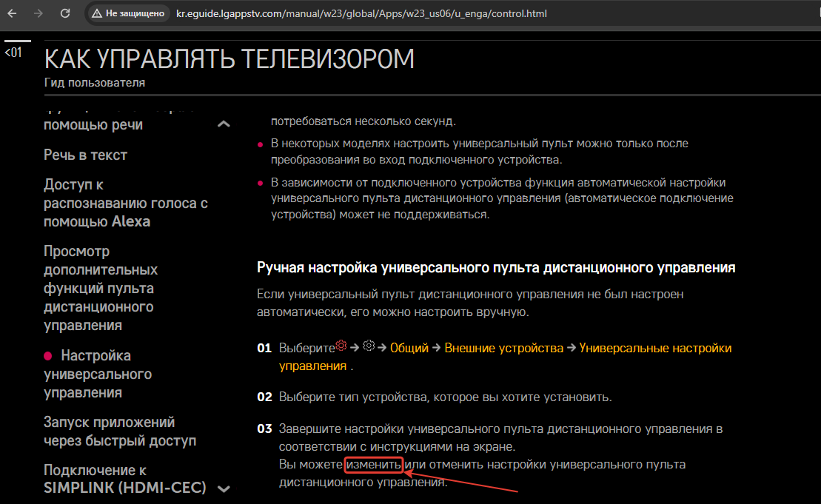Click the browser back arrow
Image resolution: width=821 pixels, height=504 pixels.
(x=13, y=13)
